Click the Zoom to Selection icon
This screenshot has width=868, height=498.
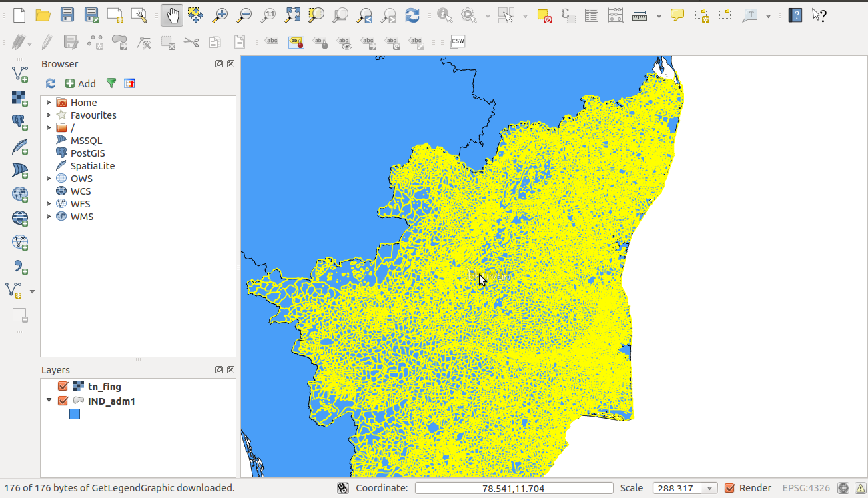click(316, 15)
